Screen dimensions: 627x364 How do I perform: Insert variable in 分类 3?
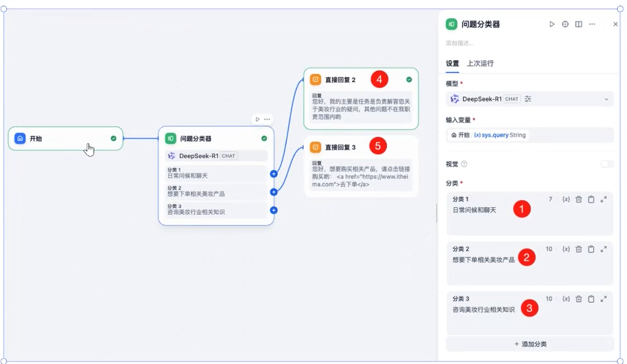(566, 299)
